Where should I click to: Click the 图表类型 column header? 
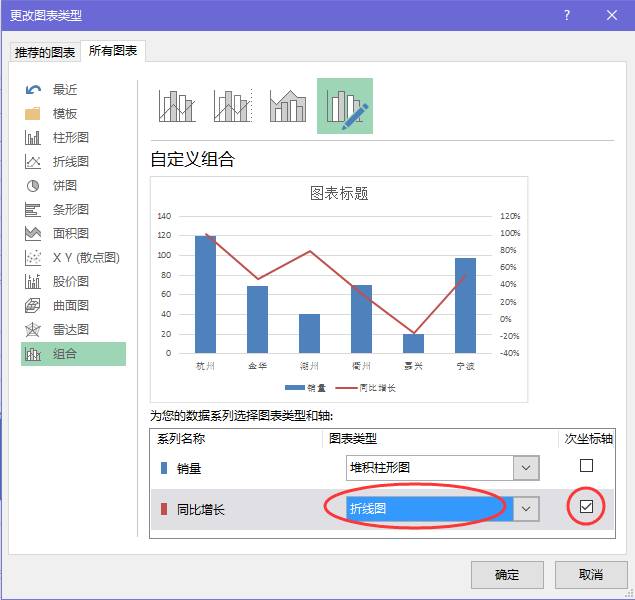(353, 439)
